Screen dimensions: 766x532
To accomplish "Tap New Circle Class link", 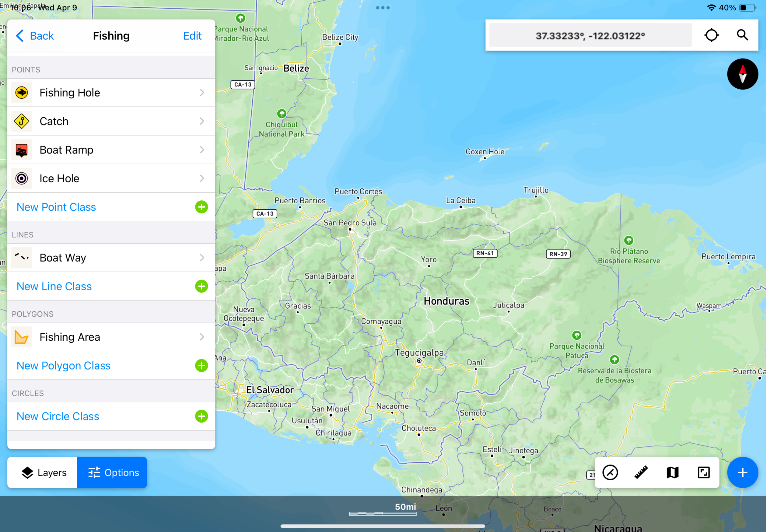I will pyautogui.click(x=58, y=416).
